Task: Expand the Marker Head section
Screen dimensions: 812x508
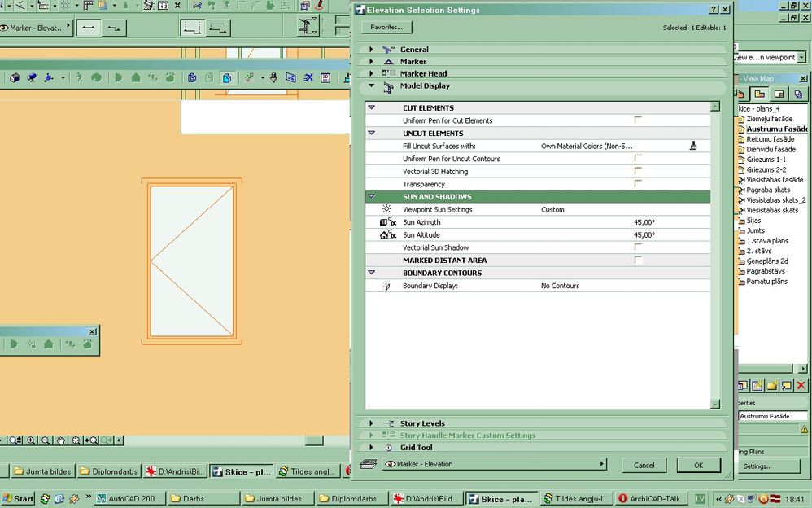Action: click(x=372, y=73)
